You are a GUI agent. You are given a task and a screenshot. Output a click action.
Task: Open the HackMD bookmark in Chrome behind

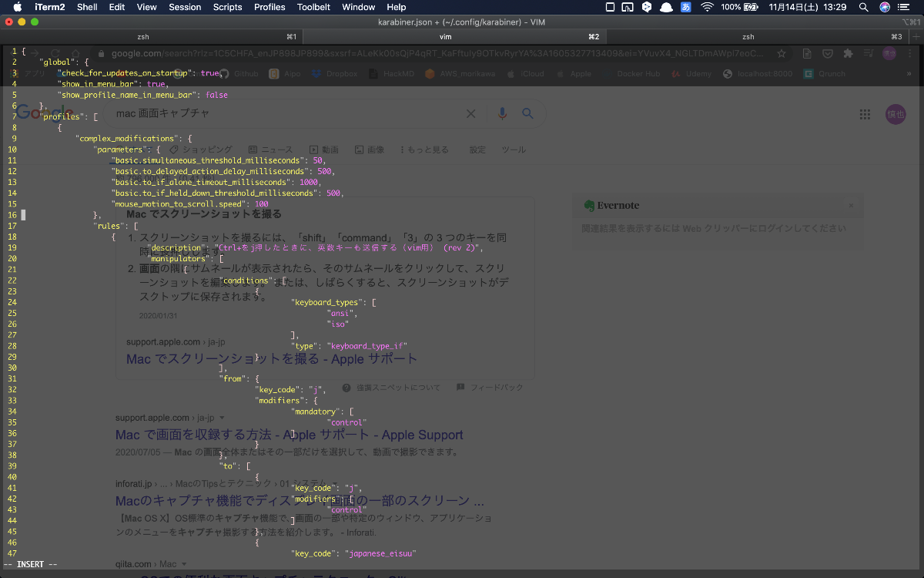click(x=392, y=74)
